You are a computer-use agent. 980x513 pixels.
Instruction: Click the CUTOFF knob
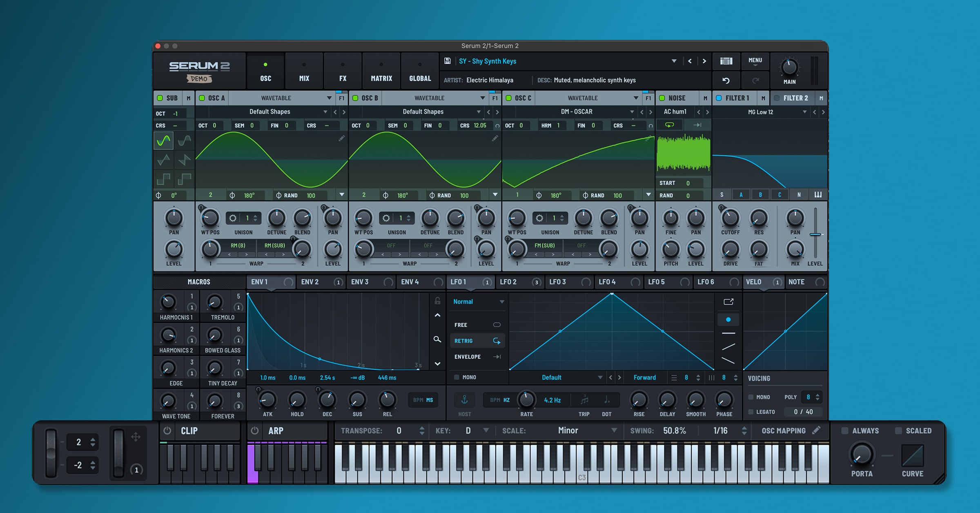point(730,219)
